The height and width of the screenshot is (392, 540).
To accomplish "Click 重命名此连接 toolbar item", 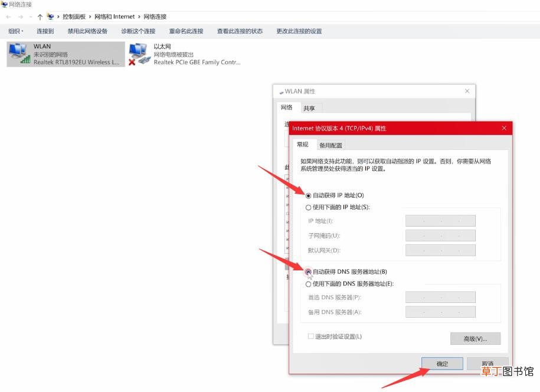I will point(186,31).
